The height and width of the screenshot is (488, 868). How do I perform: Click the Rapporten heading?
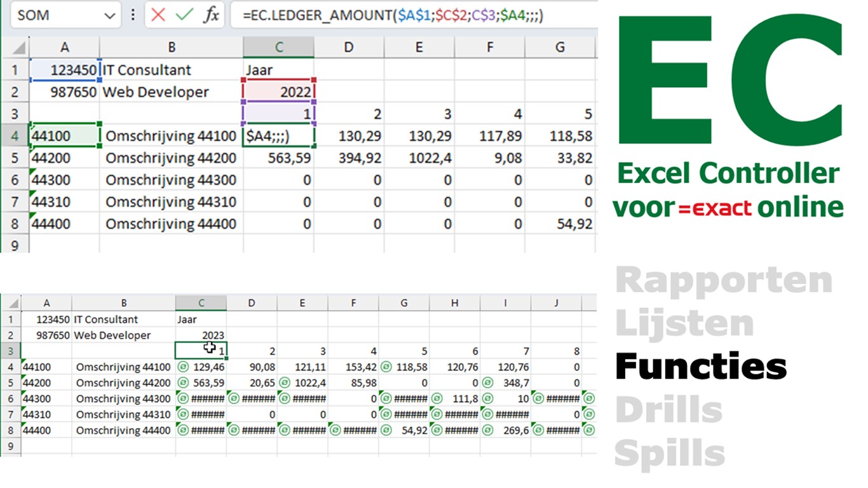click(x=724, y=280)
